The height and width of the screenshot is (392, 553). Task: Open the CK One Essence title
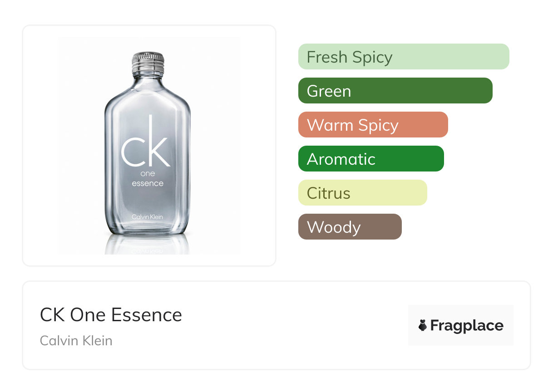coord(111,315)
